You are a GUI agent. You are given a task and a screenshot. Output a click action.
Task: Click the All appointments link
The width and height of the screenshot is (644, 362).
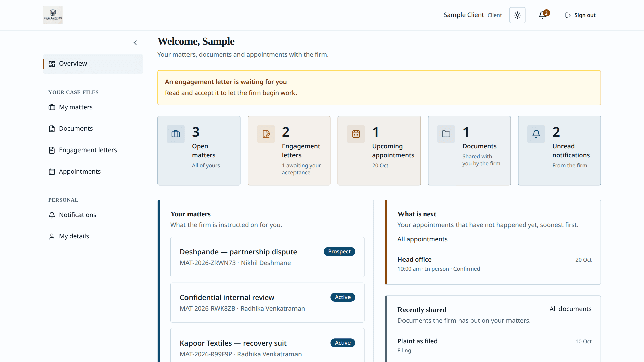422,239
